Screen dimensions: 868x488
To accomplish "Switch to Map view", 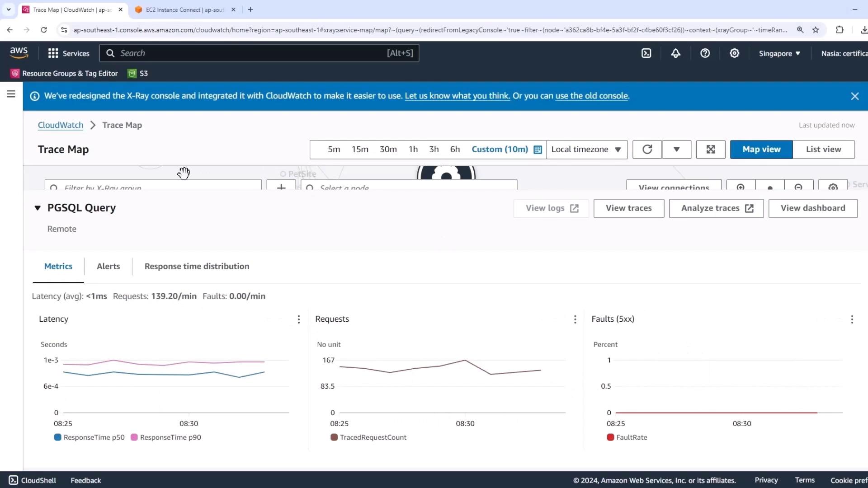I will (761, 150).
